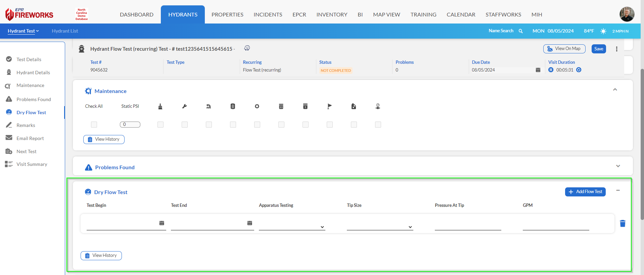Reset the Visit Duration timer
The image size is (644, 275).
579,70
